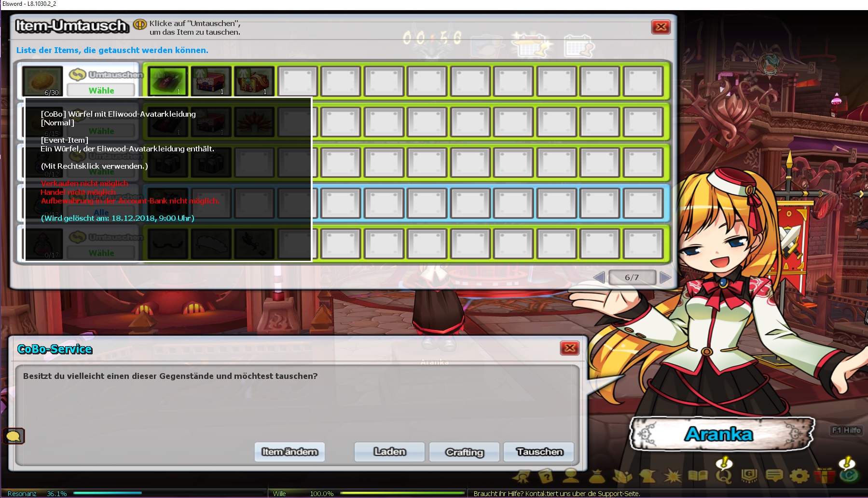Open settings via the gear icon
The image size is (868, 498).
click(x=799, y=476)
